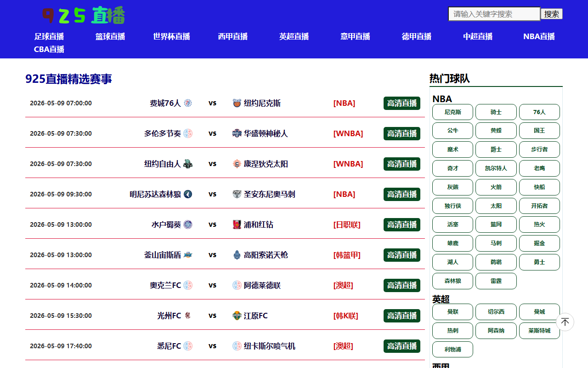
Task: Open 高清直播 for 明尼苏达森林狼 match
Action: (402, 194)
